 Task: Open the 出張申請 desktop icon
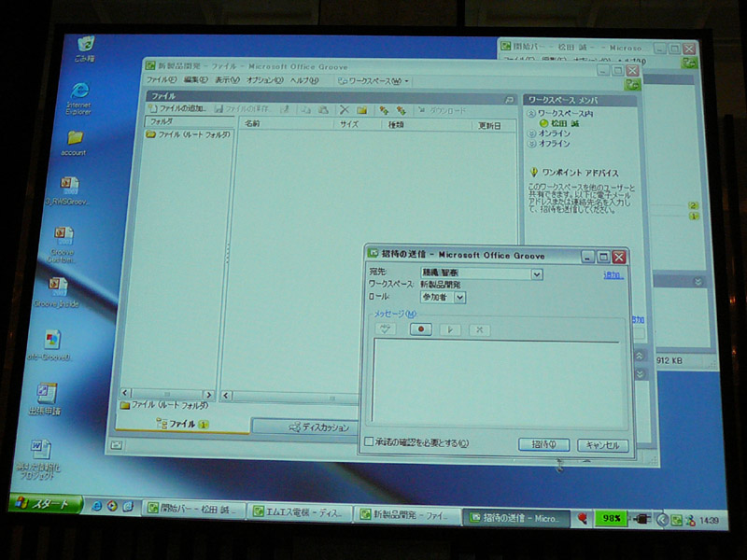(x=45, y=399)
